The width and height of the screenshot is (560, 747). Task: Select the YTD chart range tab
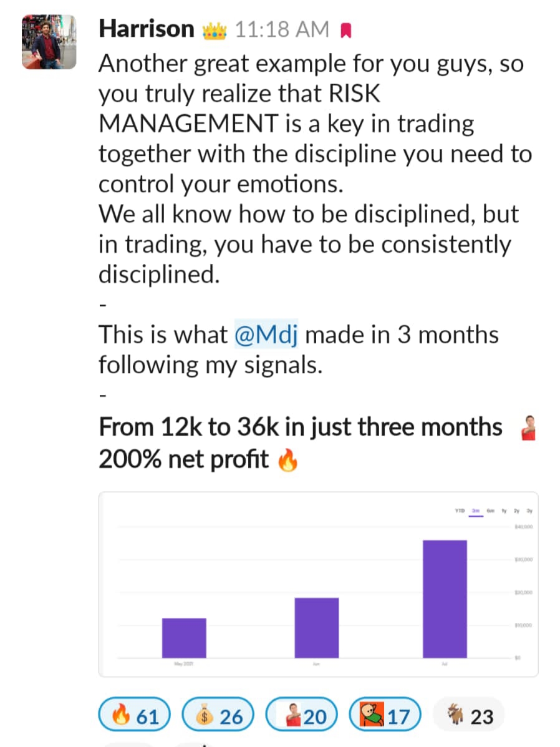[x=460, y=510]
